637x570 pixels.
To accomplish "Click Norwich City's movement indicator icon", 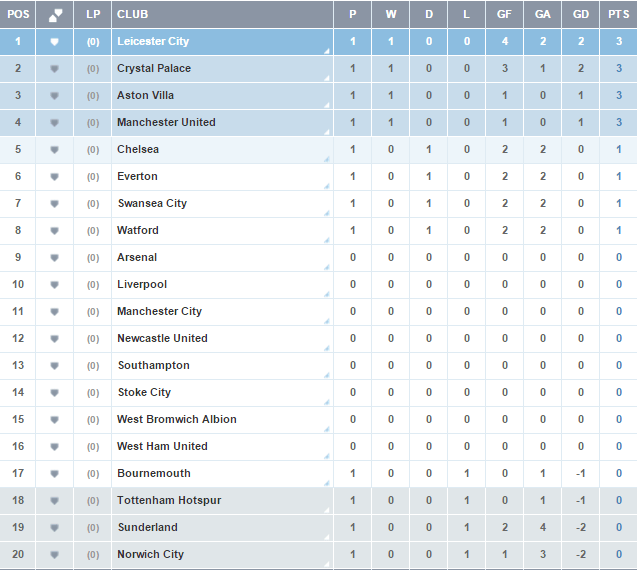I will [54, 555].
